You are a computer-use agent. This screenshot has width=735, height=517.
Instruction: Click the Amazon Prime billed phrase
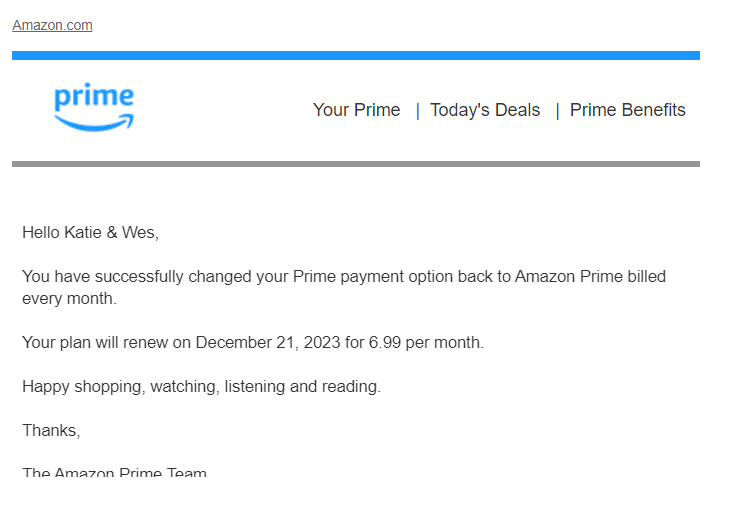point(590,277)
